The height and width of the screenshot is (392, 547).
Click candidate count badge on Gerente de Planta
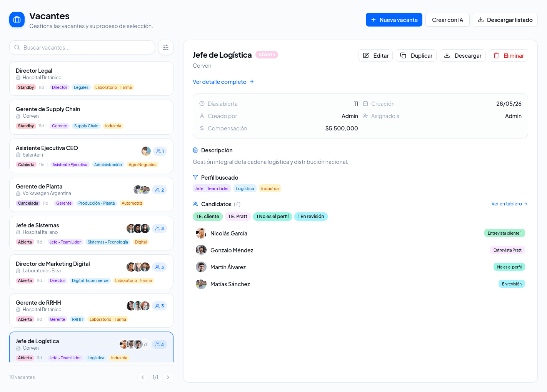click(160, 190)
